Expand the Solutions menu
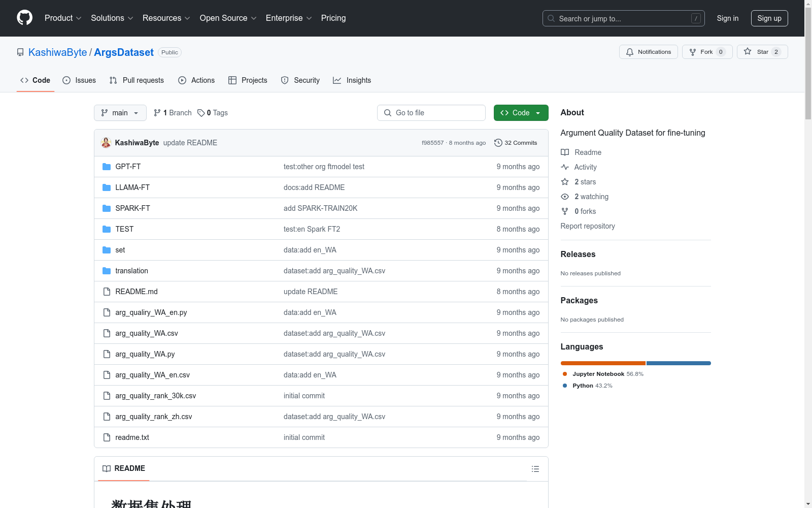 pos(112,18)
